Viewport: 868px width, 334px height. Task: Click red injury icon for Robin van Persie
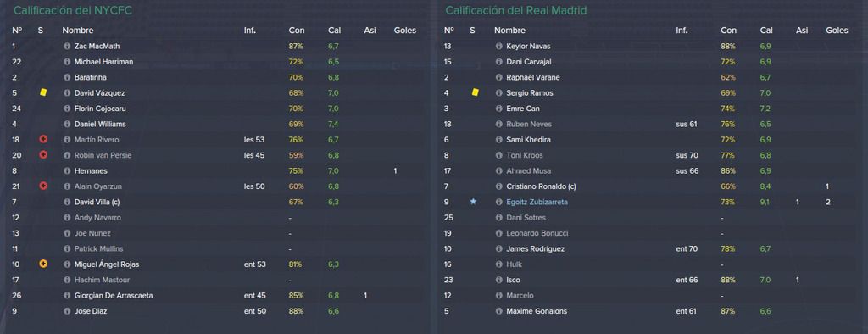[x=43, y=155]
